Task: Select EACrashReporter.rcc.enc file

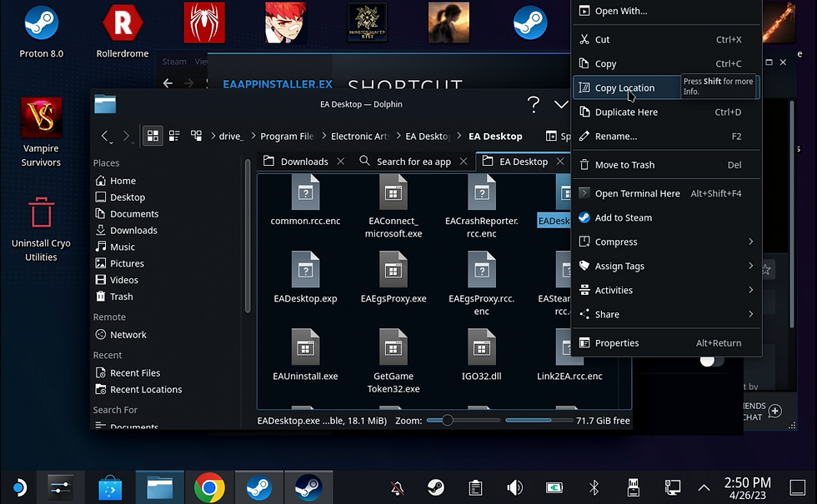Action: click(482, 207)
